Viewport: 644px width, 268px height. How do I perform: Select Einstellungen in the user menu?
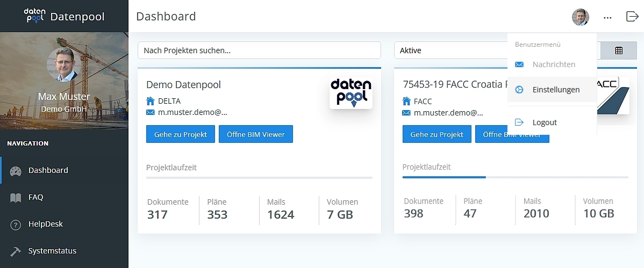[x=556, y=90]
